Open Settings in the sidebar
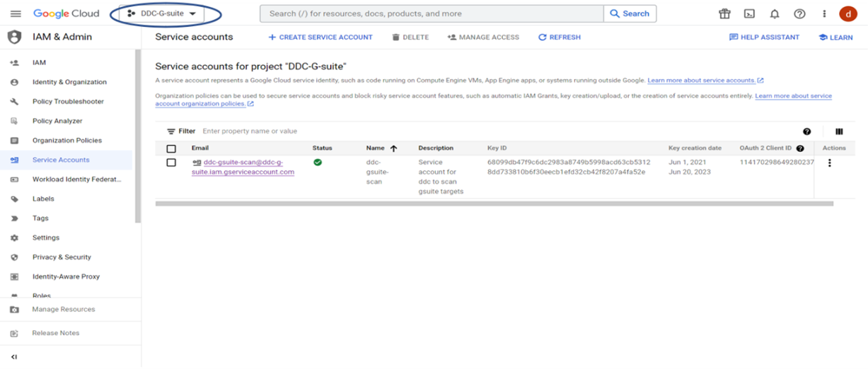Image resolution: width=868 pixels, height=369 pixels. click(x=46, y=238)
